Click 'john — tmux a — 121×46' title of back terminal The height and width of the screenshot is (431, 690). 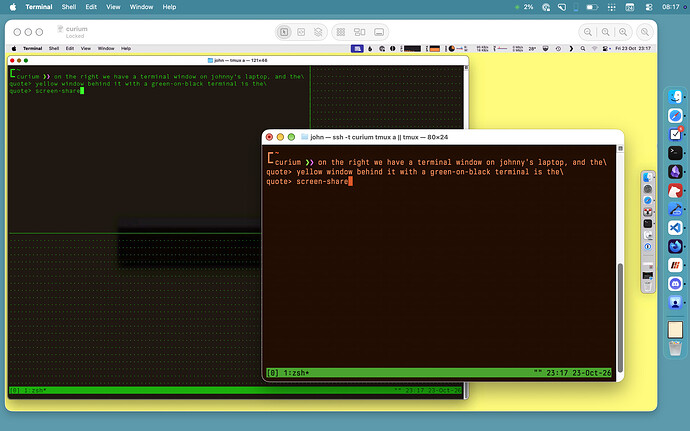tap(241, 60)
